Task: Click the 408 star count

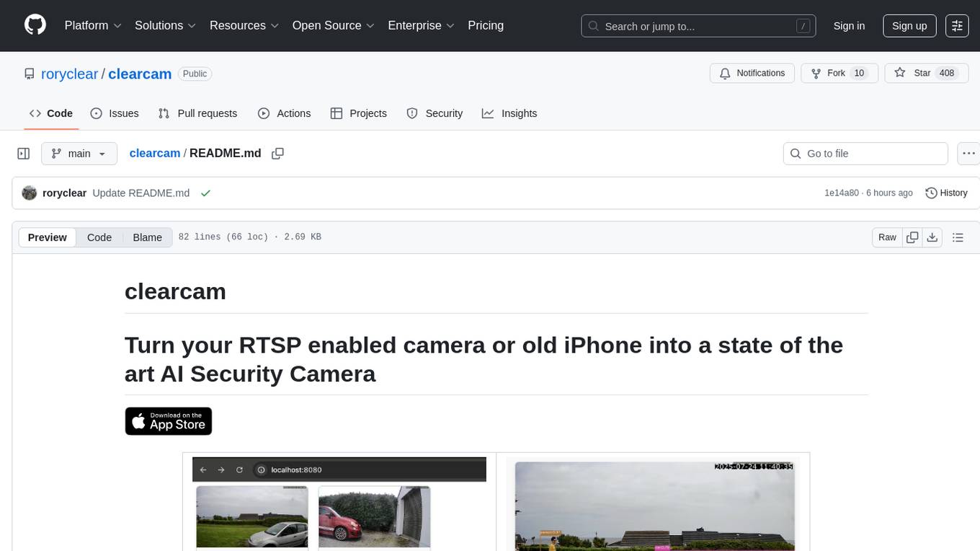Action: pos(947,74)
